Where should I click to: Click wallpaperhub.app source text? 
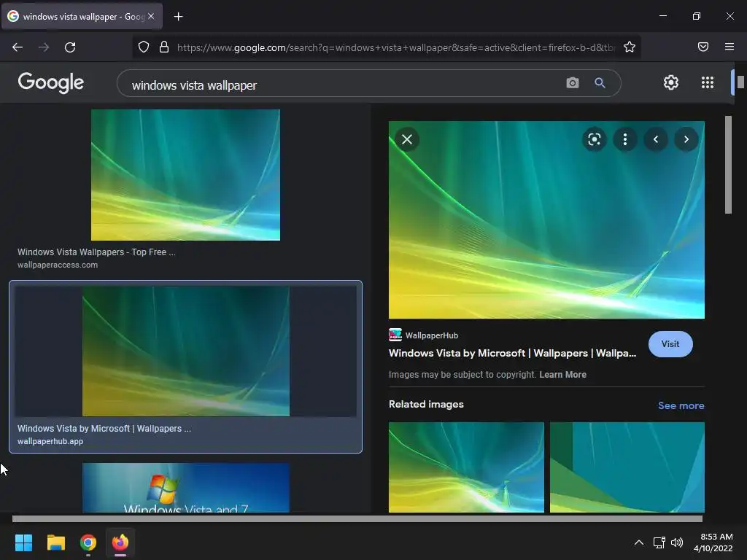[x=50, y=441]
